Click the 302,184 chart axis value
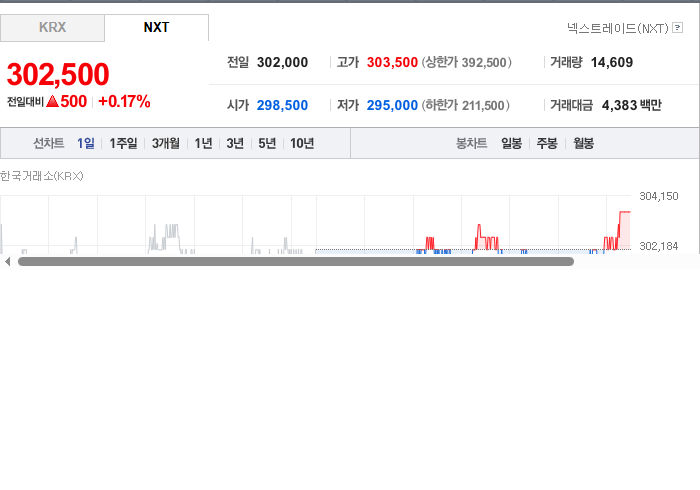This screenshot has width=700, height=490. coord(658,246)
